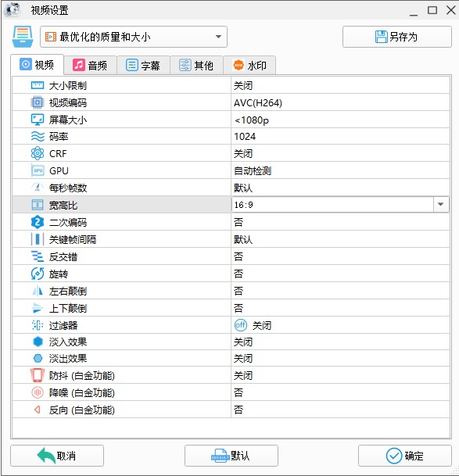This screenshot has height=476, width=459.
Task: Click the monitor icon for 屏幕大小
Action: [x=38, y=120]
